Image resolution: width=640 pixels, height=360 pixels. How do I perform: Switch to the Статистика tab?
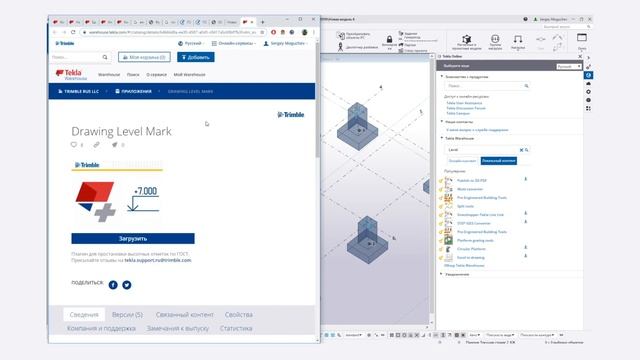tap(236, 328)
